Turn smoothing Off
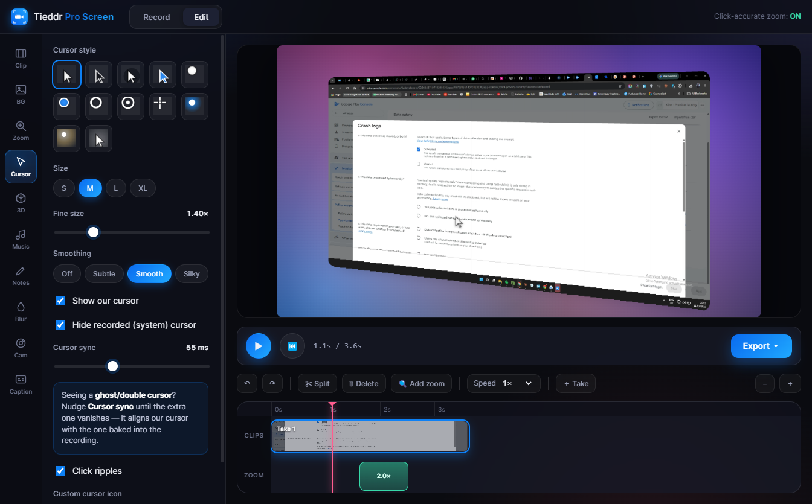Screen dimensions: 812x504 67,273
